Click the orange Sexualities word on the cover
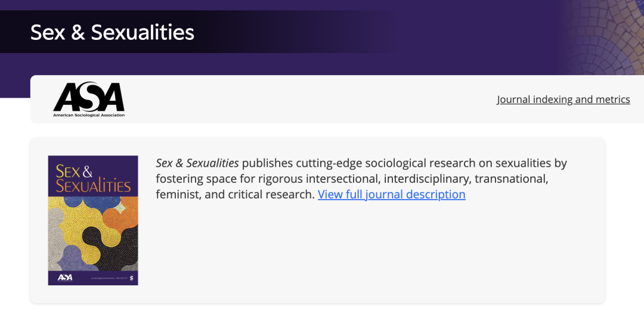This screenshot has height=327, width=644. coord(93,186)
